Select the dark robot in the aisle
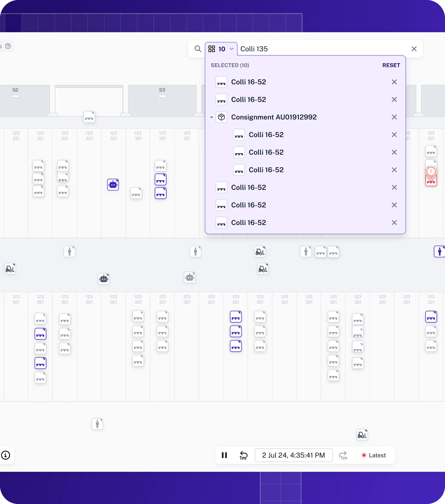445x504 pixels. click(x=104, y=279)
